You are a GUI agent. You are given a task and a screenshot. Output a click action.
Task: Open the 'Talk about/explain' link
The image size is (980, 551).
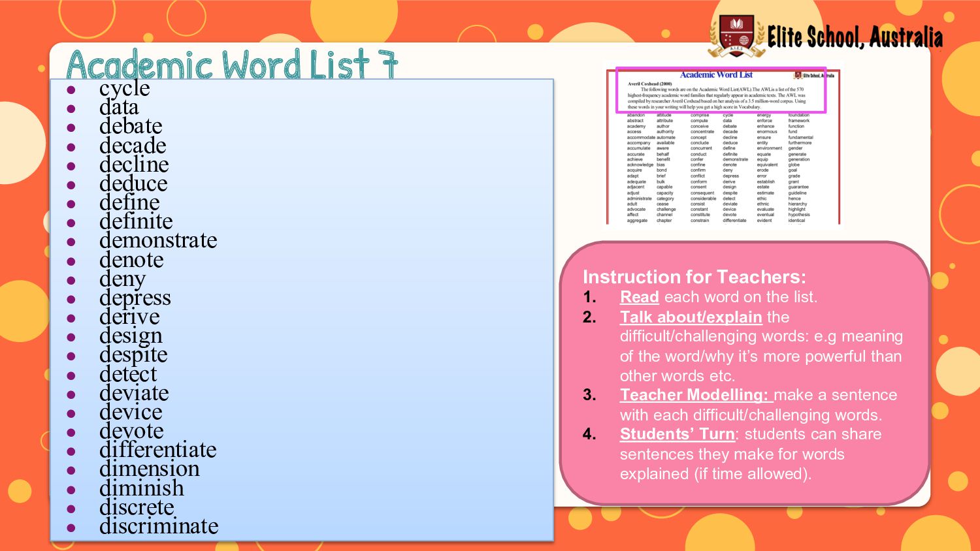(x=691, y=317)
